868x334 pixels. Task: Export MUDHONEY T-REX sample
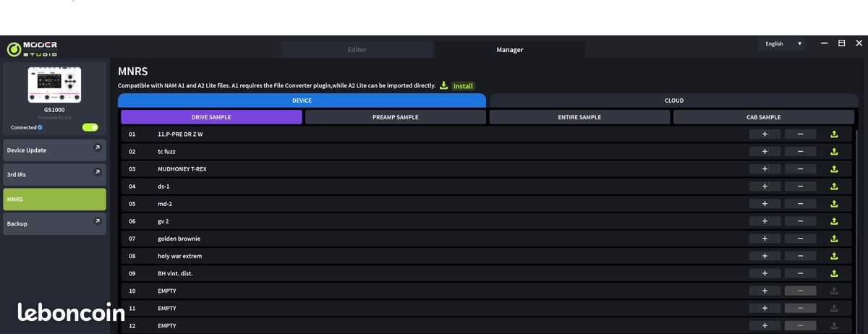(x=834, y=168)
